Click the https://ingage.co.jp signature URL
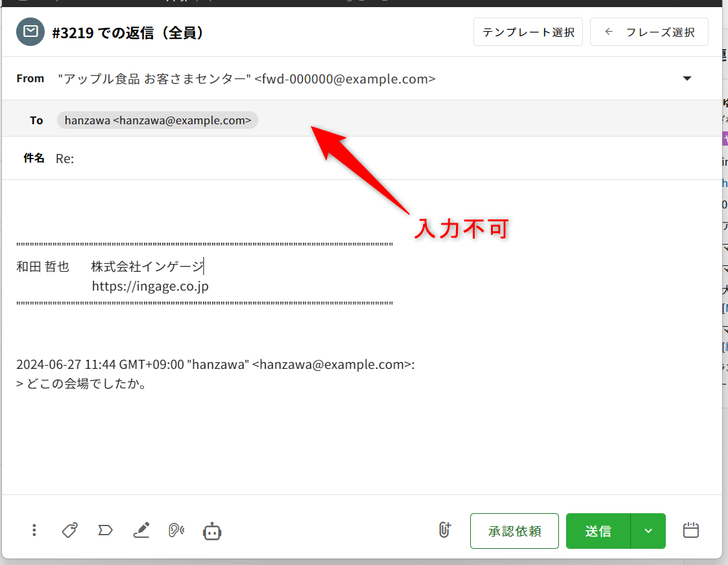This screenshot has width=728, height=565. click(x=150, y=286)
